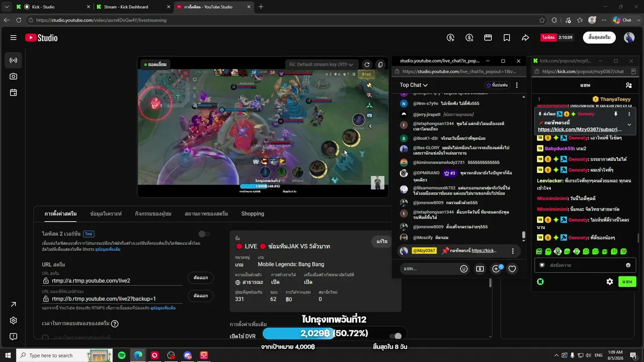The width and height of the screenshot is (644, 362).
Task: Click the Super Chat dollar icon
Action: (x=480, y=269)
